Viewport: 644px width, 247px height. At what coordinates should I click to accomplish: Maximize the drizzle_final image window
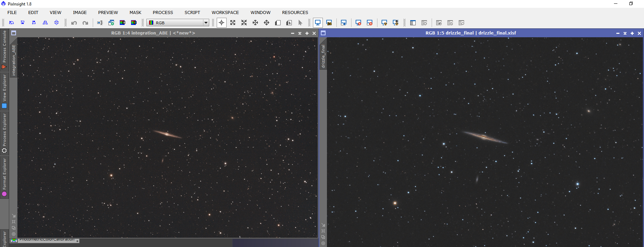click(x=632, y=33)
